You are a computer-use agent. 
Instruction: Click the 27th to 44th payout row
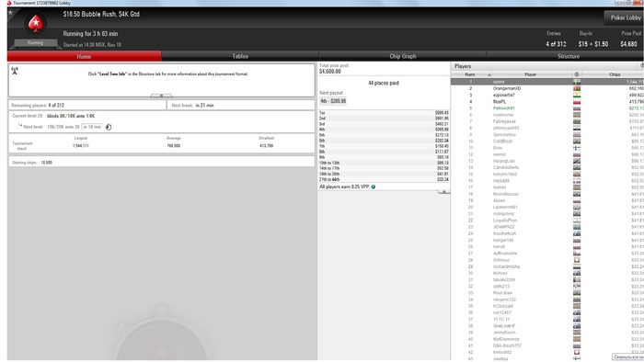point(384,179)
